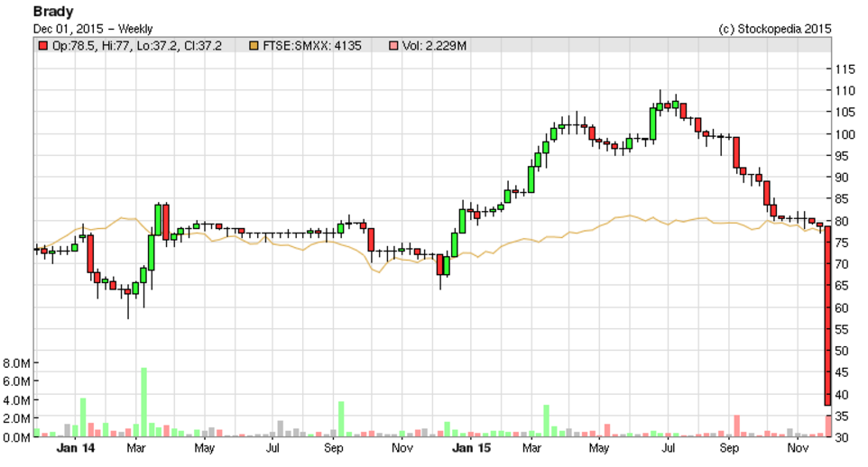Click the '4.0M' volume axis label

click(16, 400)
